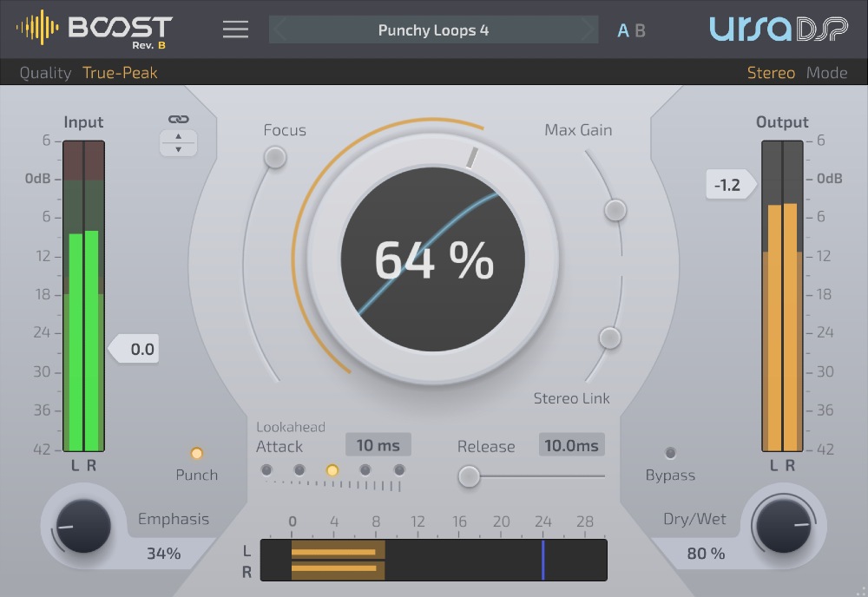
Task: Click the 0.0 input gain marker
Action: 135,349
